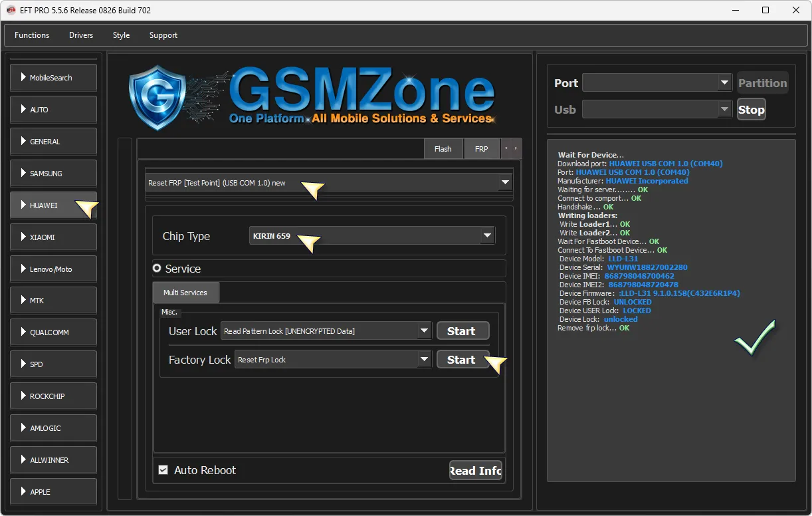Switch to the FRP tab
This screenshot has height=516, width=812.
[482, 149]
